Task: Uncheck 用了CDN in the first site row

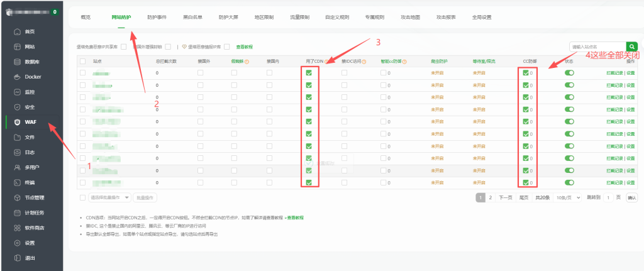Action: pyautogui.click(x=309, y=73)
